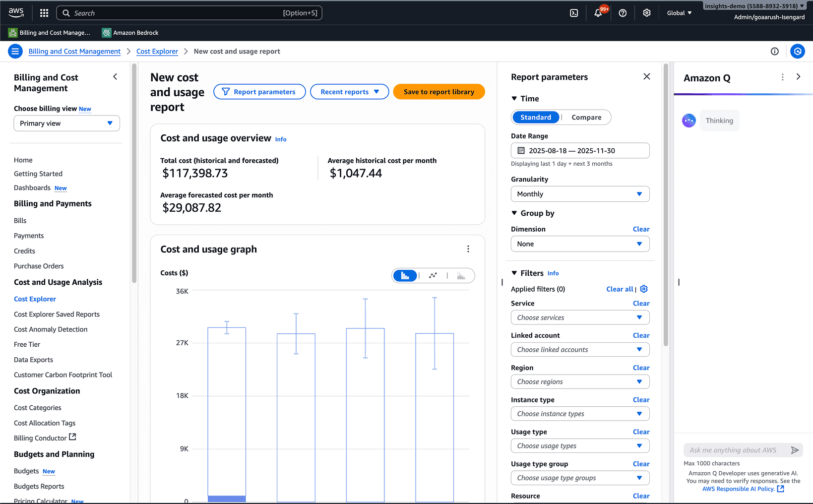Click the Date Range input field
Image resolution: width=813 pixels, height=504 pixels.
click(x=580, y=150)
